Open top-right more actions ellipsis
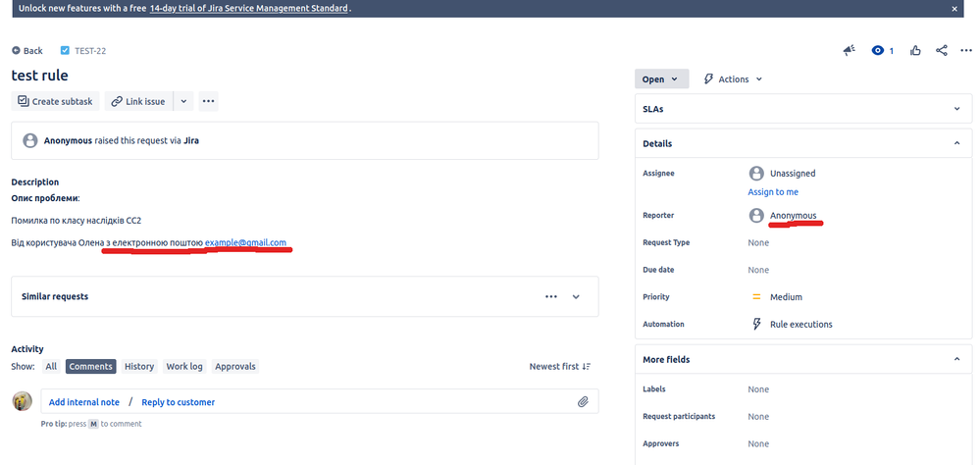Screen dimensions: 980x465 point(965,51)
